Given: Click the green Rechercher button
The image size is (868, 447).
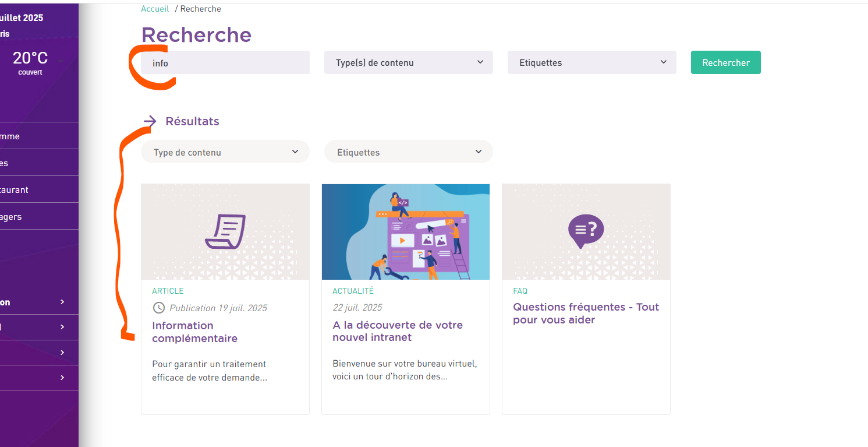Looking at the screenshot, I should coord(726,62).
